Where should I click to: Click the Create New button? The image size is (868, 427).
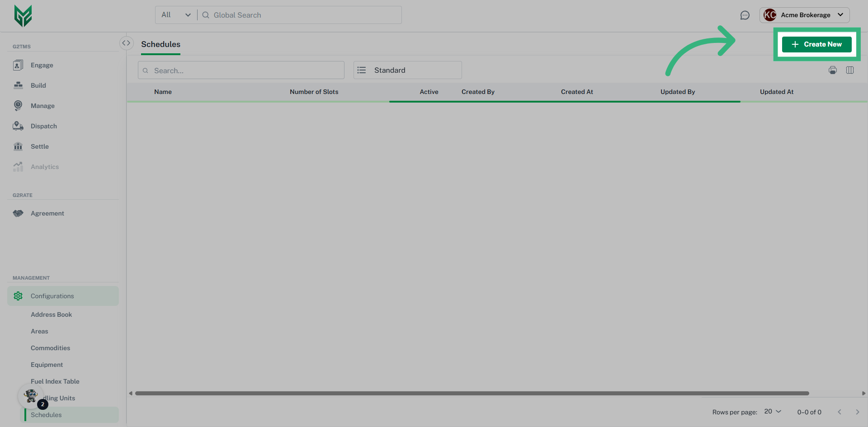[816, 44]
